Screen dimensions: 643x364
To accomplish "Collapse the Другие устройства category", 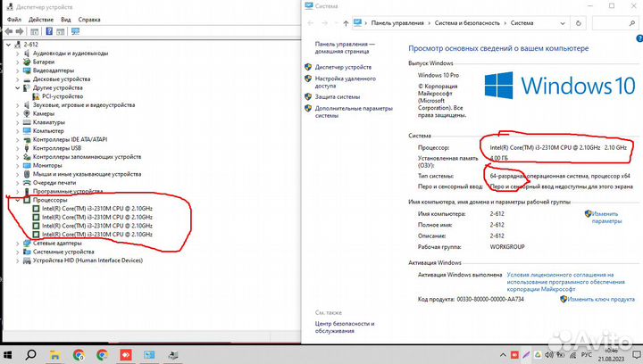I will click(x=18, y=87).
